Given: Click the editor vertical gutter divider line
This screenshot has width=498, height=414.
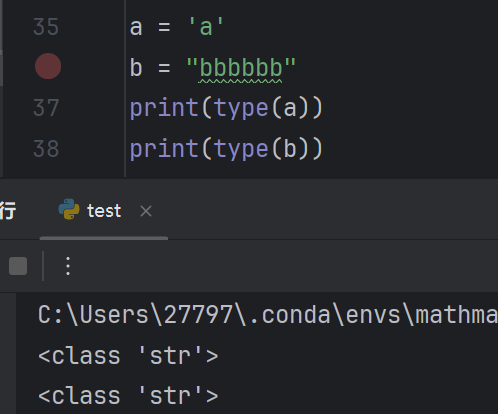Looking at the screenshot, I should coord(125,88).
